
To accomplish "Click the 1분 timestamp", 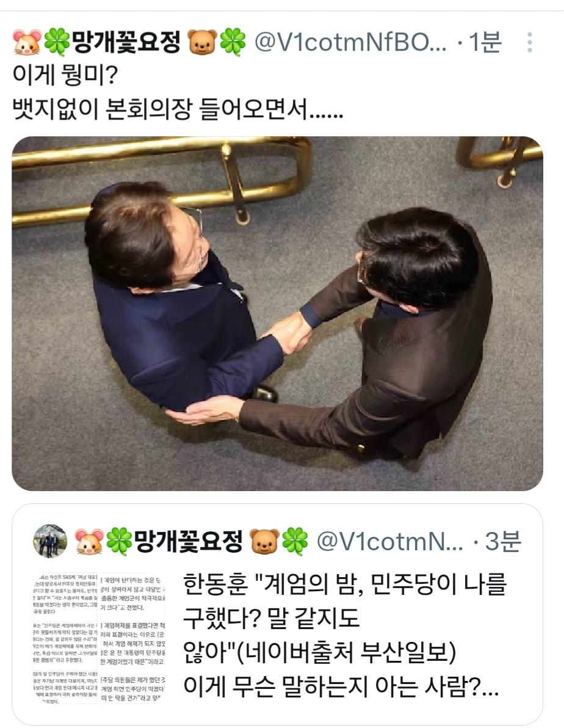I will pos(485,42).
